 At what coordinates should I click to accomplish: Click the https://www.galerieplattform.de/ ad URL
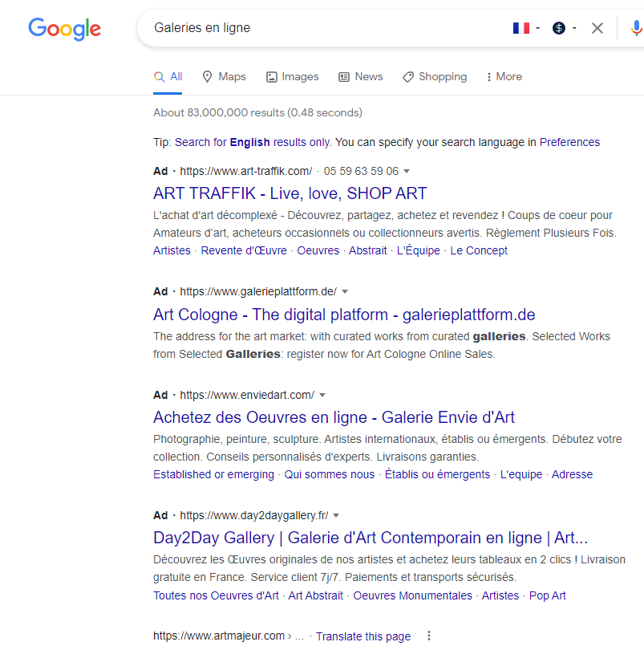[258, 291]
